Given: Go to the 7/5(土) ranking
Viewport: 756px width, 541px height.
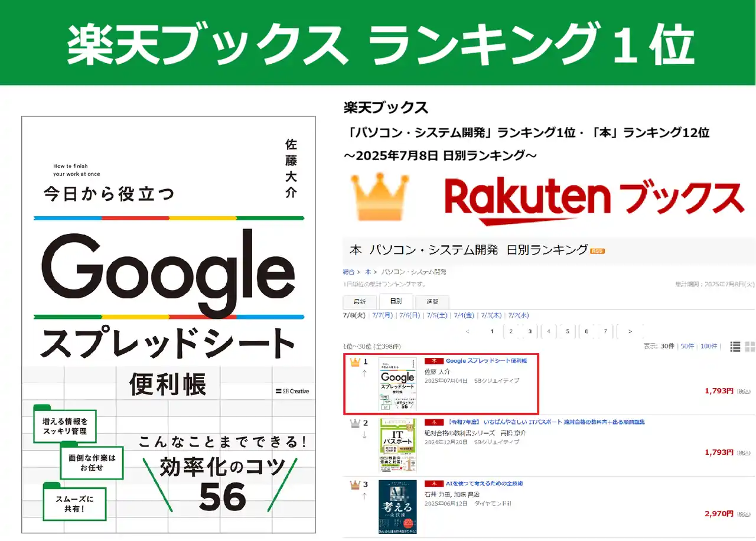Looking at the screenshot, I should (x=437, y=316).
